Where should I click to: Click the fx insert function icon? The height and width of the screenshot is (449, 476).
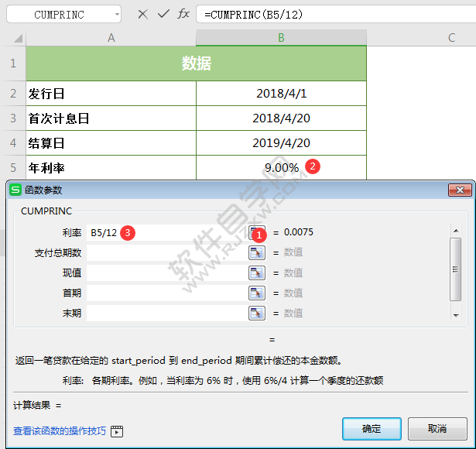click(x=183, y=14)
